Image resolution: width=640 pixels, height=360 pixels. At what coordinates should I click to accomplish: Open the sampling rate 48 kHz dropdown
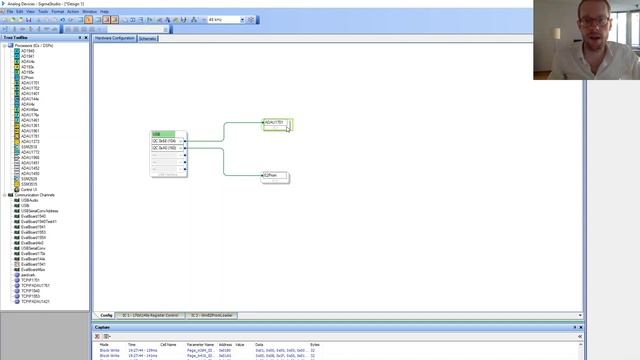tap(242, 20)
